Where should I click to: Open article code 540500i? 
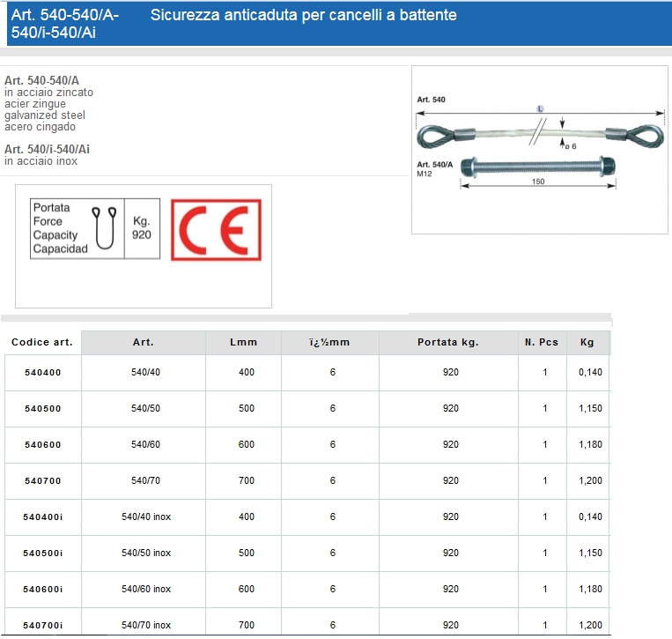pyautogui.click(x=42, y=554)
